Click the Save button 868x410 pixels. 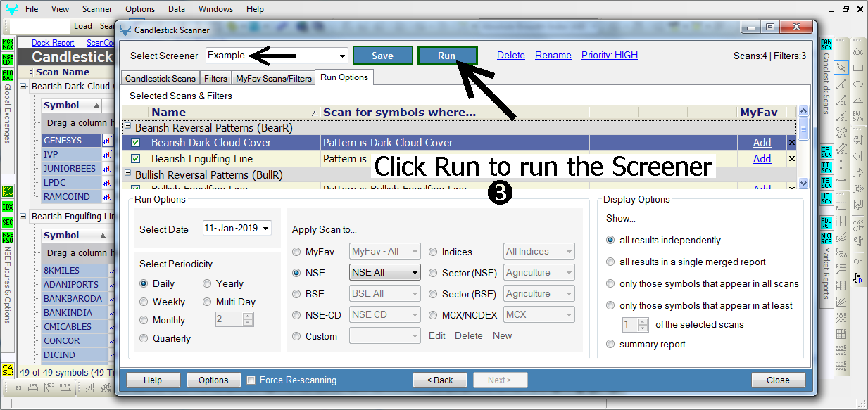[x=382, y=56]
